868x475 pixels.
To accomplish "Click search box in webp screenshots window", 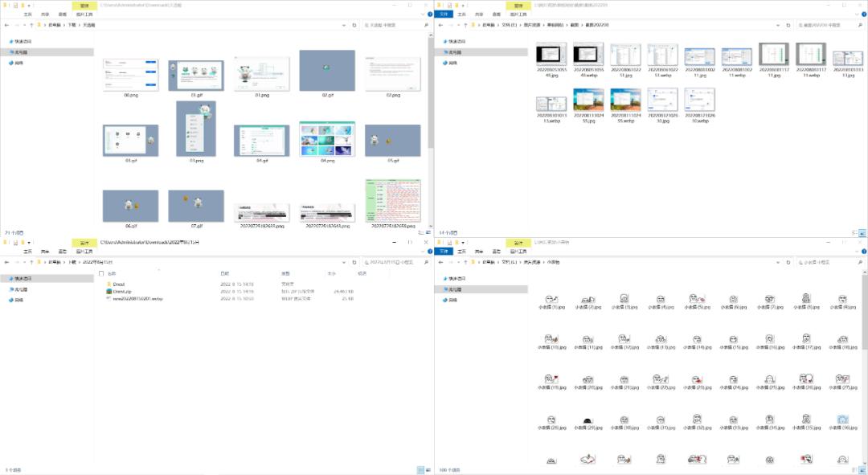I will [829, 25].
